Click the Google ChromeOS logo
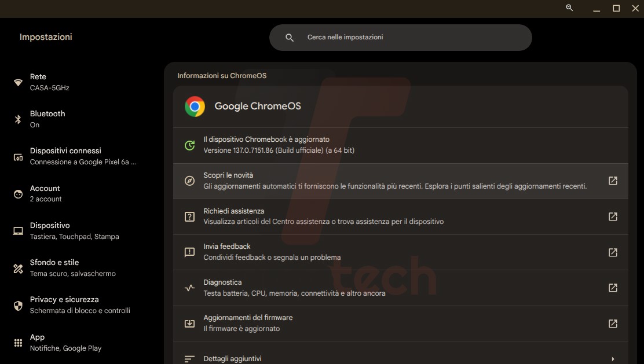 point(195,106)
